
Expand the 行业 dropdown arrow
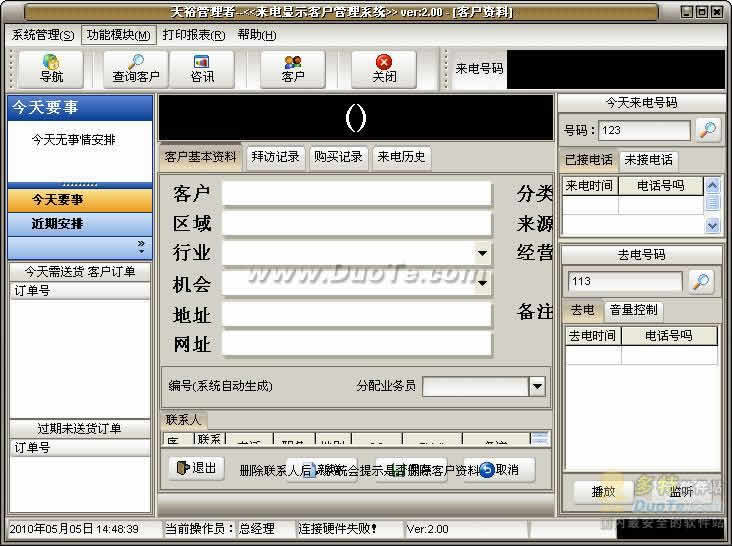pyautogui.click(x=482, y=253)
